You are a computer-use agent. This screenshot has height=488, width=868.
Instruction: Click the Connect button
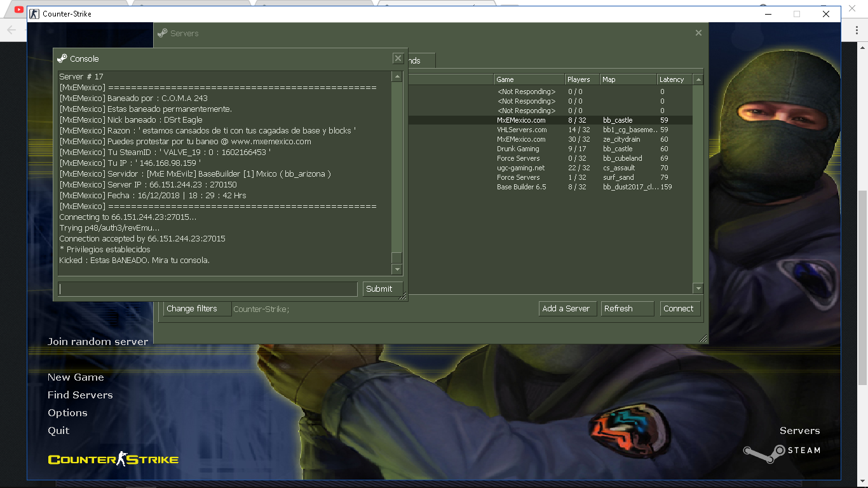[680, 309]
